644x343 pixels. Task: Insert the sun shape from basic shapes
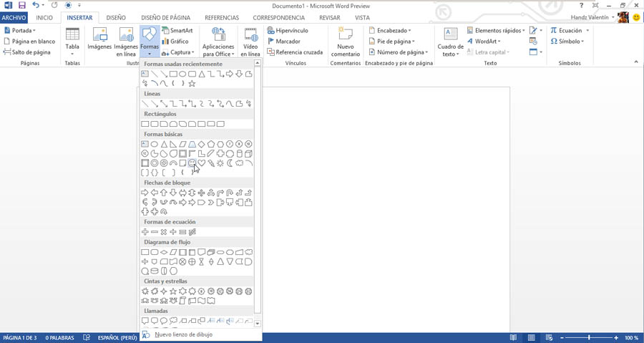pyautogui.click(x=220, y=163)
